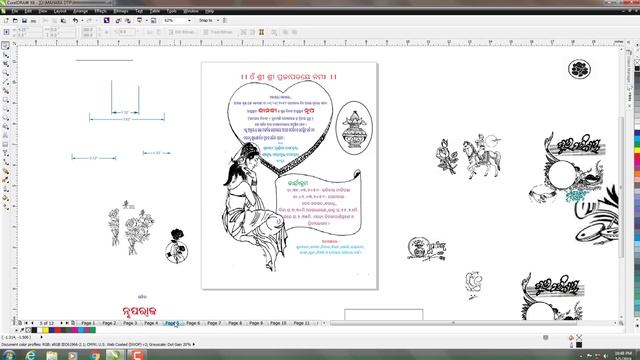Pick green swatch in document palette
The width and height of the screenshot is (640, 360).
93,330
